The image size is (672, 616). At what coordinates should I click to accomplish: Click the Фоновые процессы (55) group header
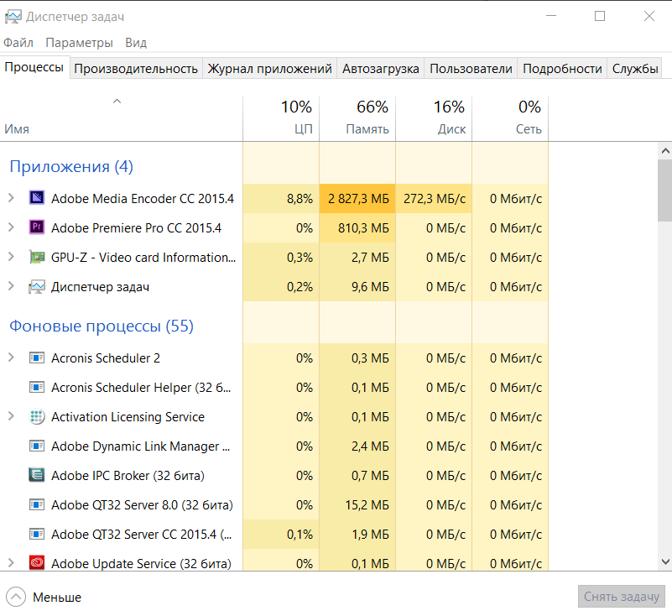tap(102, 326)
